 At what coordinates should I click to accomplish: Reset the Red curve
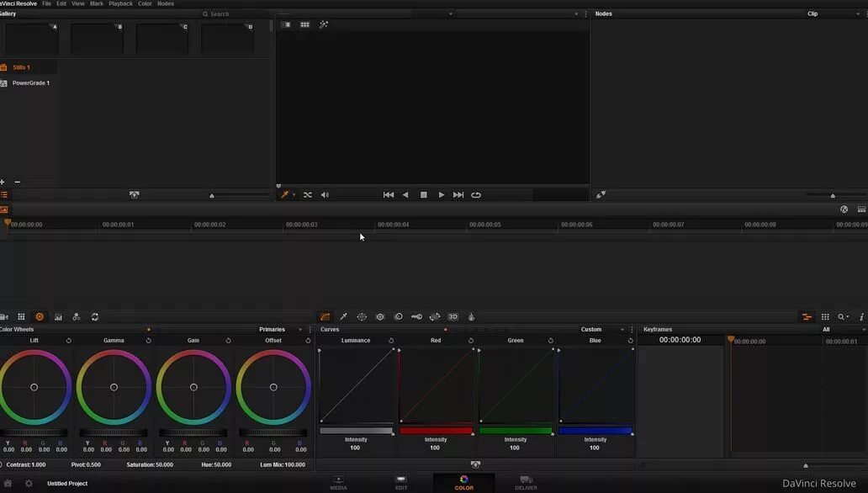(x=470, y=341)
